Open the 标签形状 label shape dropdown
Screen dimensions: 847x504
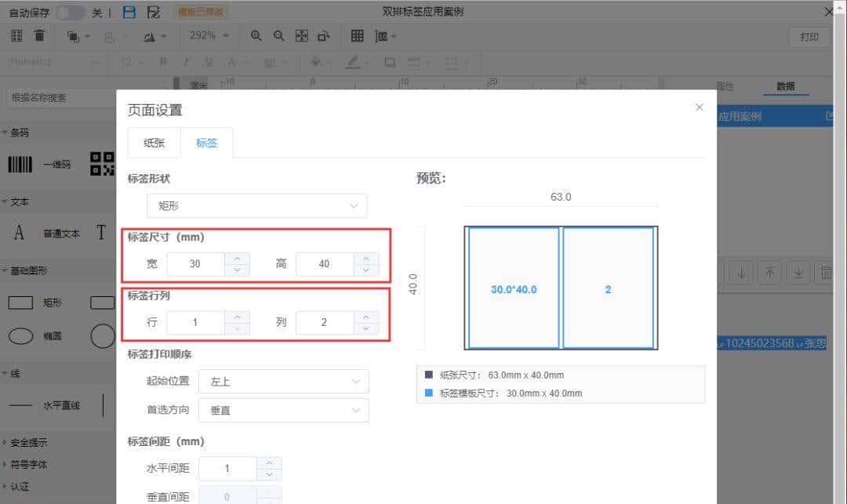click(x=256, y=205)
